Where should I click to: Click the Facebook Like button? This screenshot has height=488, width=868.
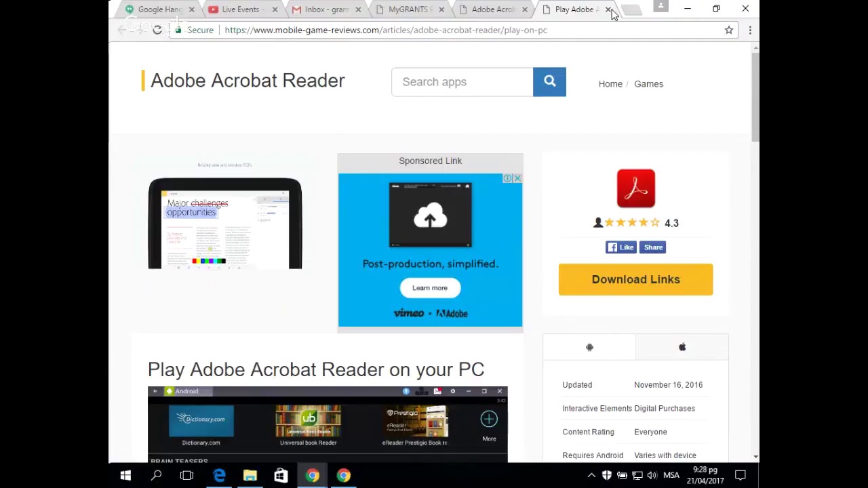click(620, 247)
